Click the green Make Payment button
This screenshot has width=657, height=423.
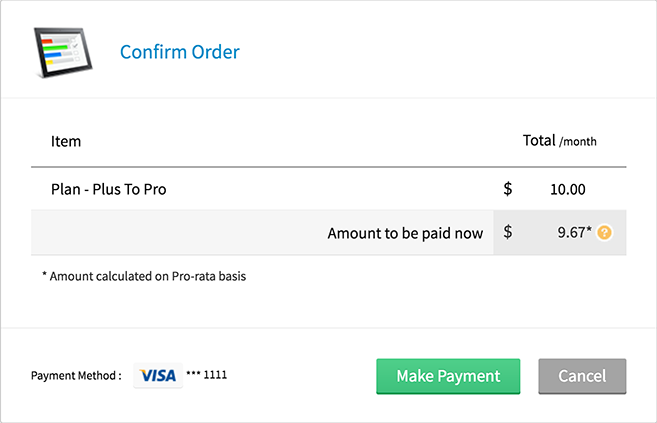tap(448, 376)
